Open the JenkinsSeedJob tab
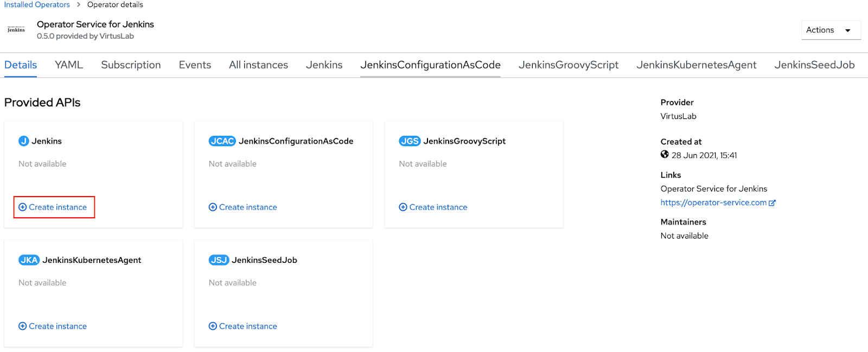 [814, 65]
